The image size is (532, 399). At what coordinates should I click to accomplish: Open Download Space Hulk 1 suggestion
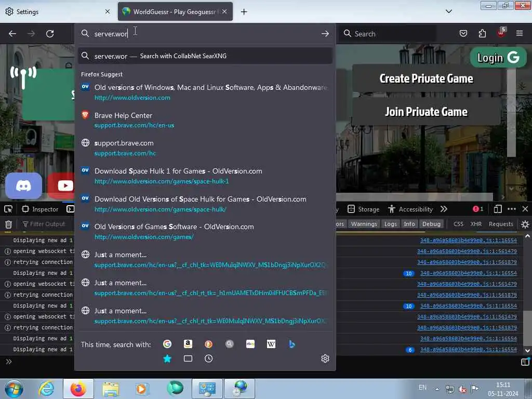pyautogui.click(x=205, y=176)
